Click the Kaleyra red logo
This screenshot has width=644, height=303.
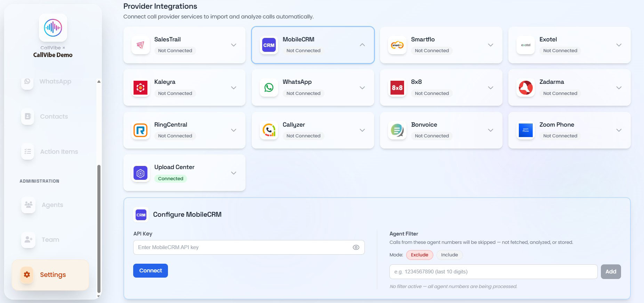[x=140, y=88]
